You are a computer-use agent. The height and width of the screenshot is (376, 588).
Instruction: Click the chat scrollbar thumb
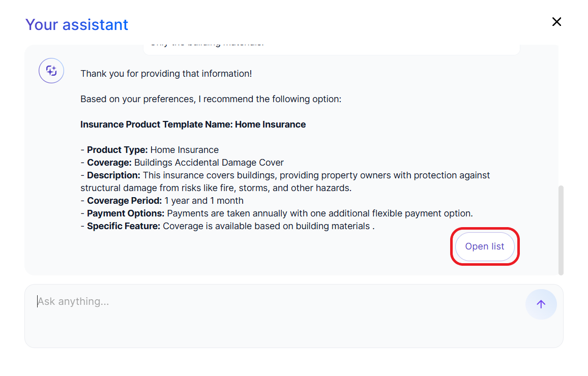[561, 229]
